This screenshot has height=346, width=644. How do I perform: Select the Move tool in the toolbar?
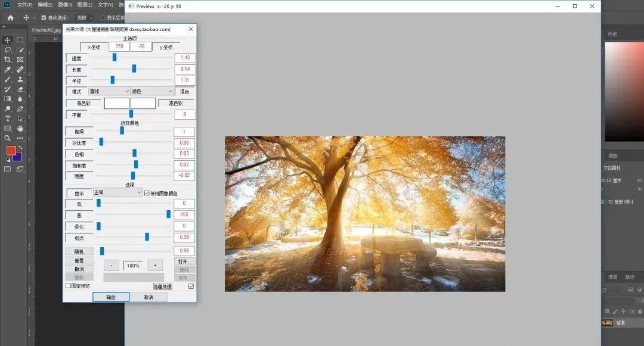8,40
